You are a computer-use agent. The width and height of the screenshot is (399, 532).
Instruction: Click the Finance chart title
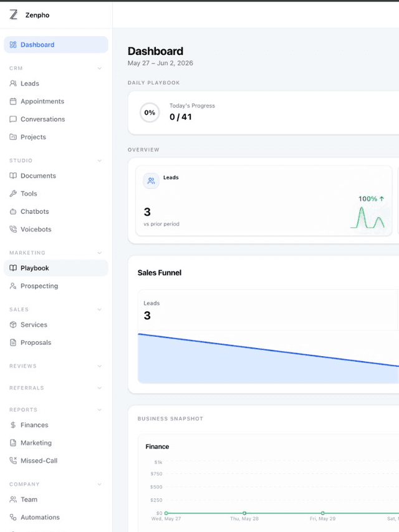157,447
